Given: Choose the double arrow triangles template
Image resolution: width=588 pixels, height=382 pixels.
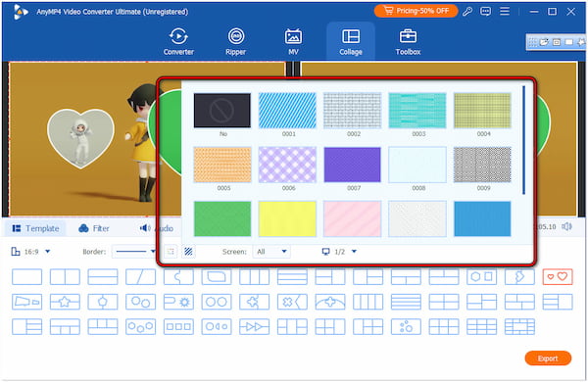Looking at the screenshot, I should point(254,327).
